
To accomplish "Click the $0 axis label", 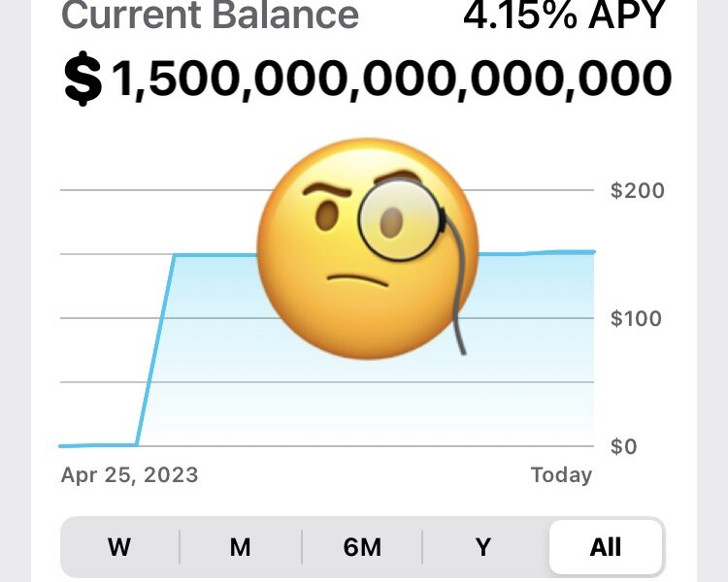I will tap(623, 446).
